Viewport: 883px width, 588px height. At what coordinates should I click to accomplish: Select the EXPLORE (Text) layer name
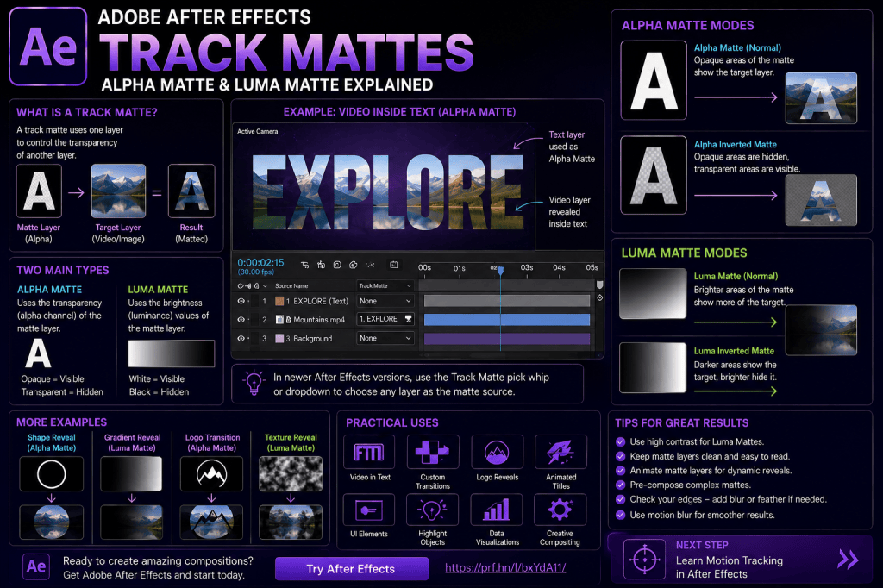click(321, 301)
